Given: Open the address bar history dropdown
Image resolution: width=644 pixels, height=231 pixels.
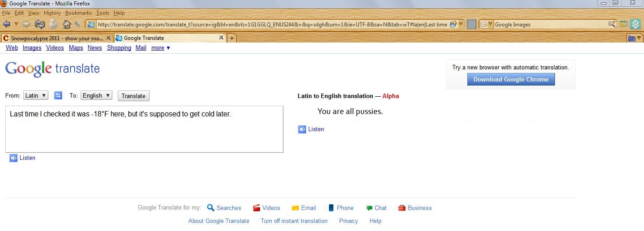Looking at the screenshot, I should click(461, 24).
